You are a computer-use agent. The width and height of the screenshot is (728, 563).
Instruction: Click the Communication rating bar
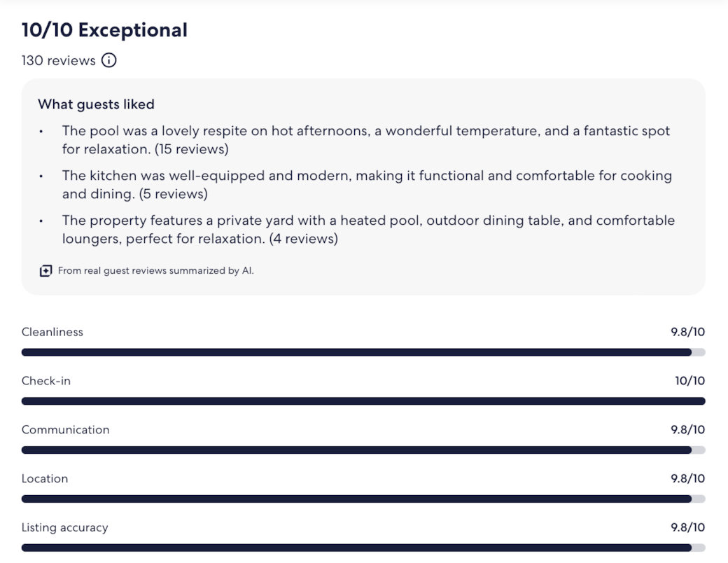pyautogui.click(x=363, y=450)
